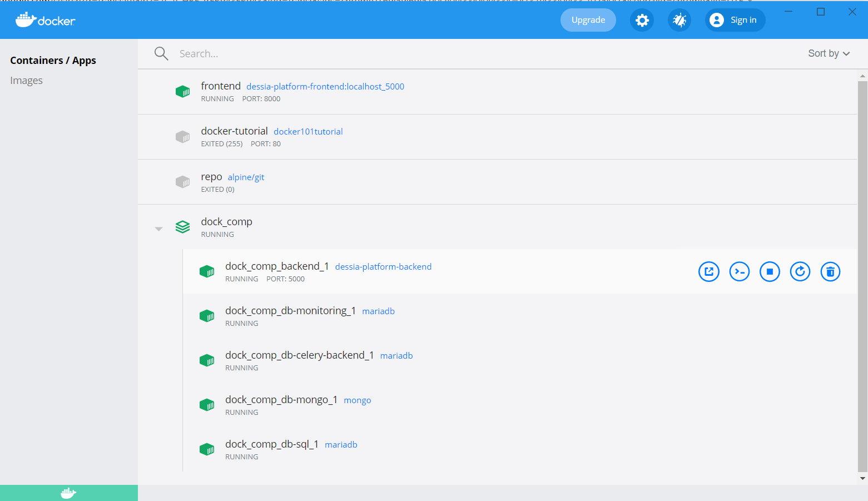Click the Docker whale logo
Screen dimensions: 868x501
[x=46, y=20]
